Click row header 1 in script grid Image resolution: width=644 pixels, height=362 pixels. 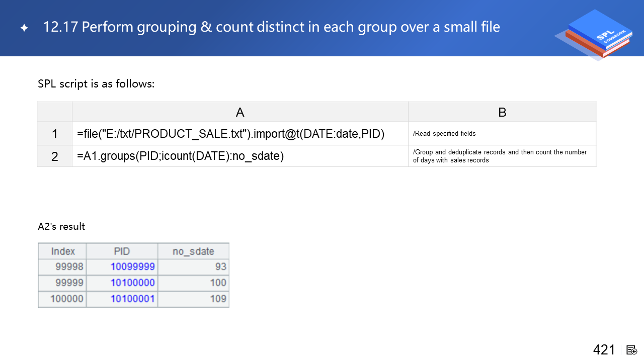tap(55, 134)
